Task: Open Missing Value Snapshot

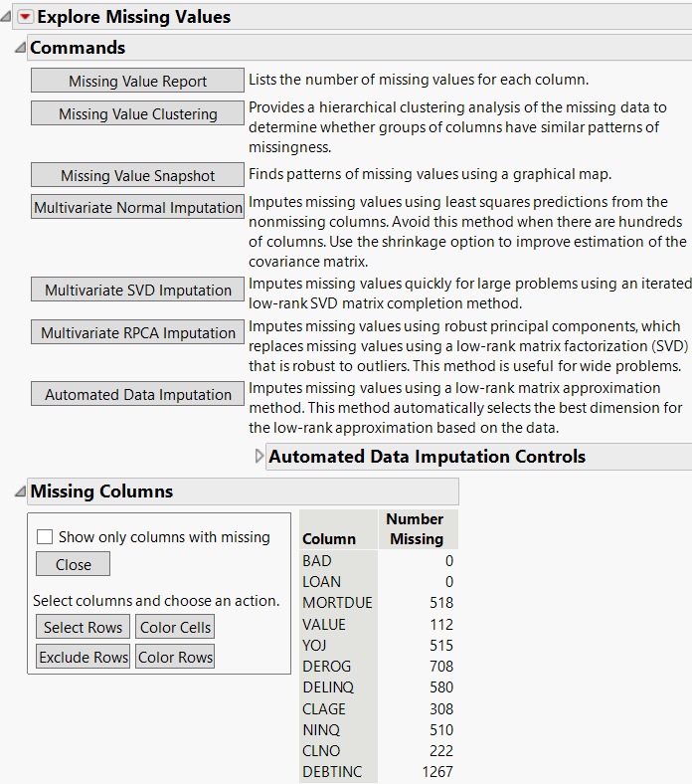Action: 137,176
